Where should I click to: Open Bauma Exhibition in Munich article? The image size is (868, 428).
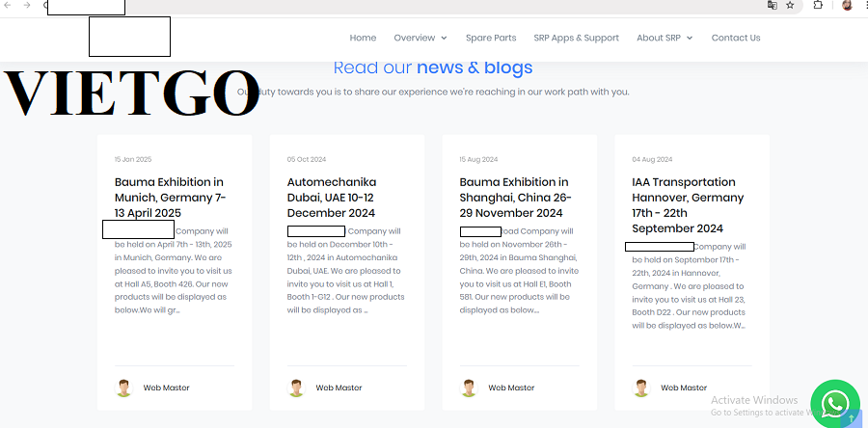170,197
